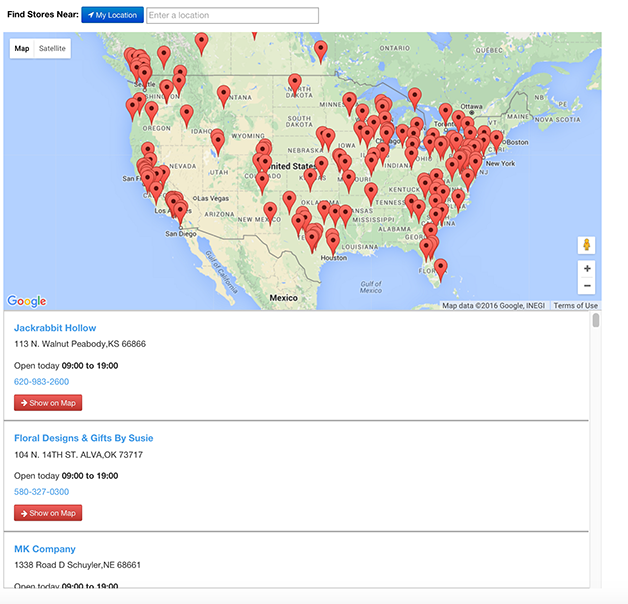Click the Find Stores Near label
Screen dimensions: 628x604
click(43, 14)
